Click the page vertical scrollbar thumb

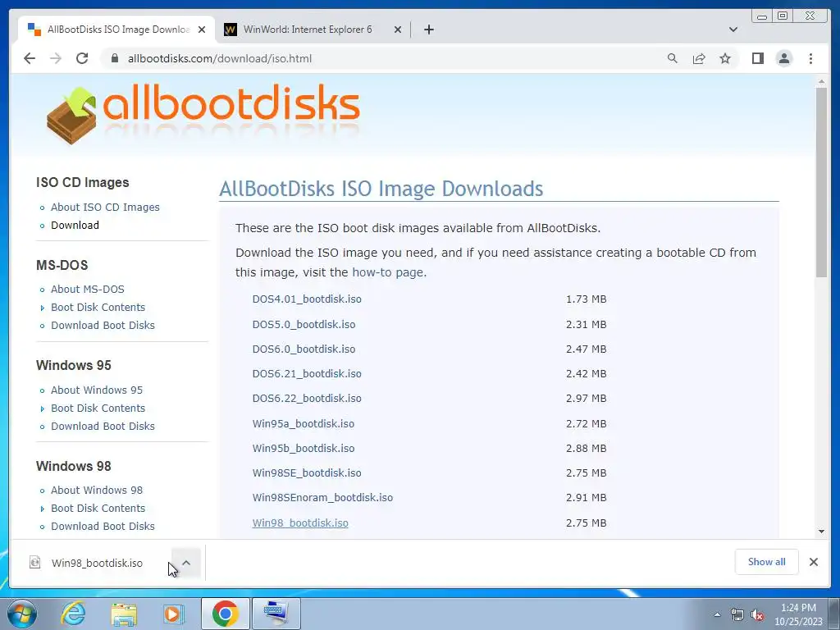(821, 182)
